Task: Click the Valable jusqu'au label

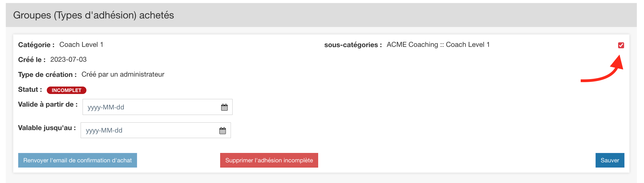Action: pos(47,128)
